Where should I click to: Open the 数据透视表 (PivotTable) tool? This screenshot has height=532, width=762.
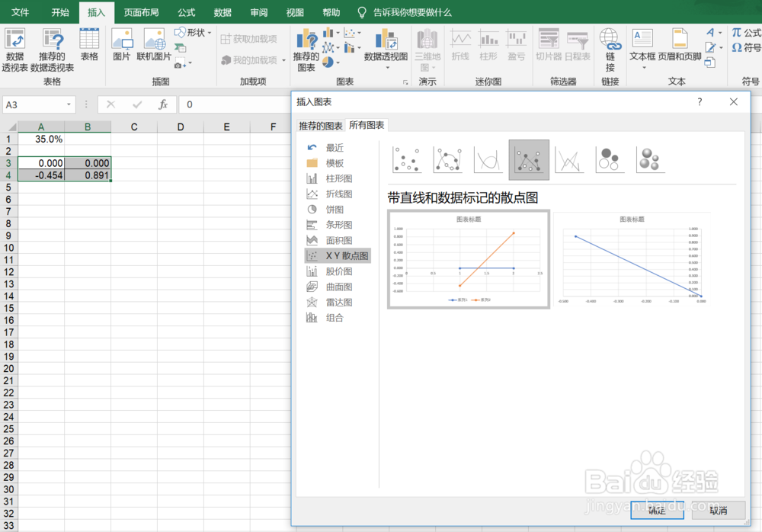pos(15,47)
